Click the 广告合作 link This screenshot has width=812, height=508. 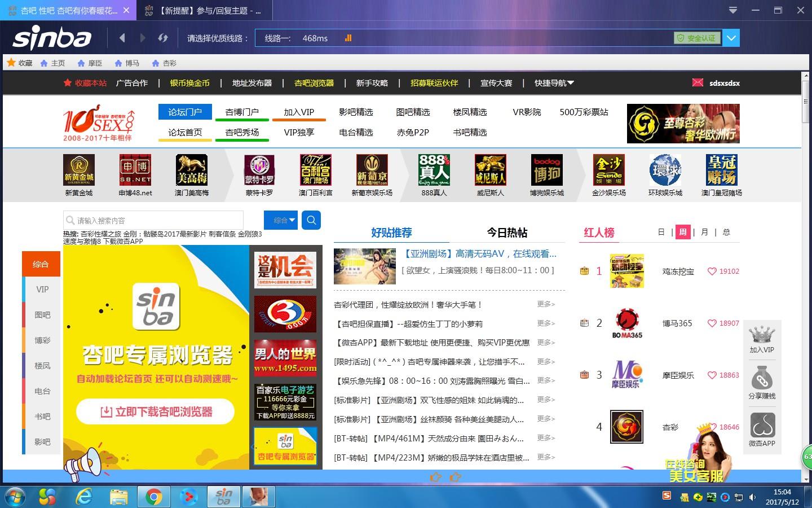click(132, 83)
